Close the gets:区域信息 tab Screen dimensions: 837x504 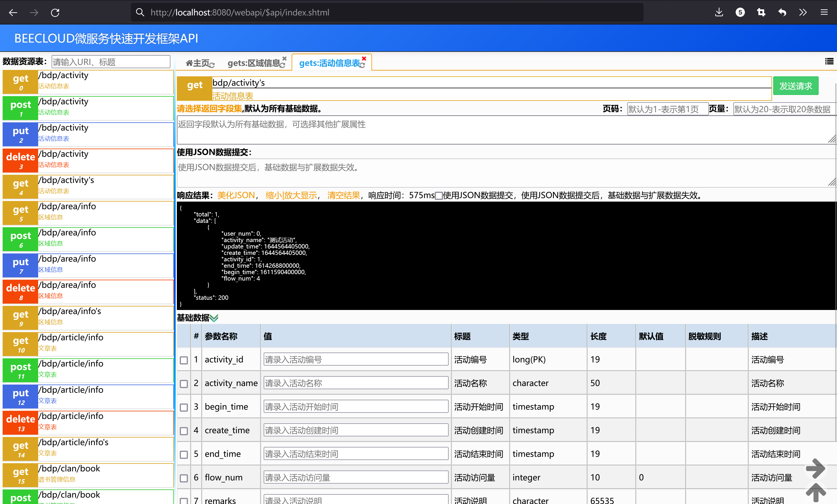[285, 59]
